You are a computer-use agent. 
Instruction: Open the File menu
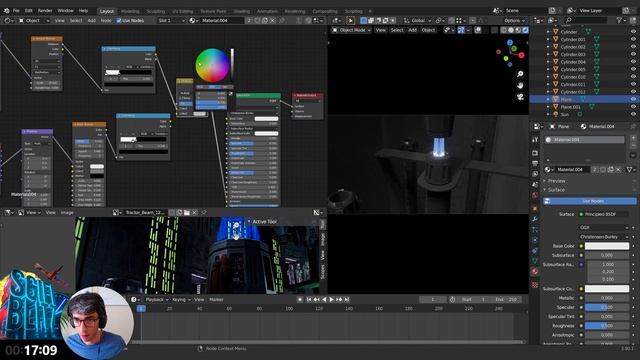tap(16, 11)
